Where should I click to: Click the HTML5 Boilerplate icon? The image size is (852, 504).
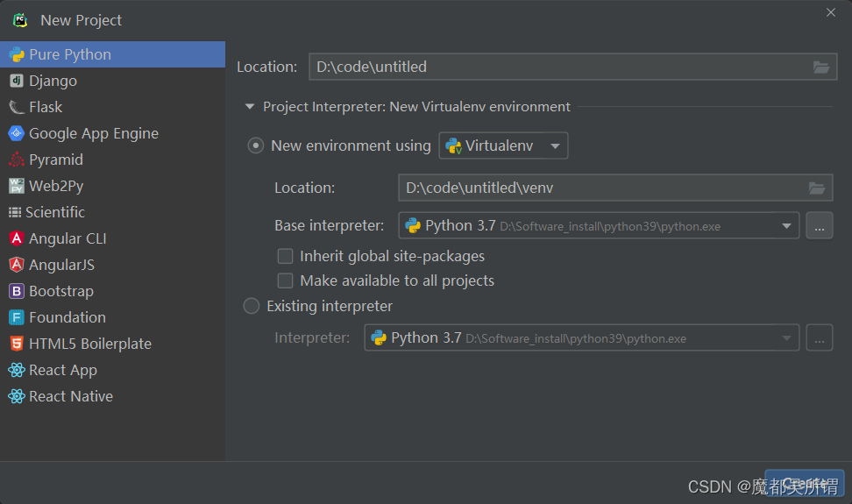(x=17, y=344)
